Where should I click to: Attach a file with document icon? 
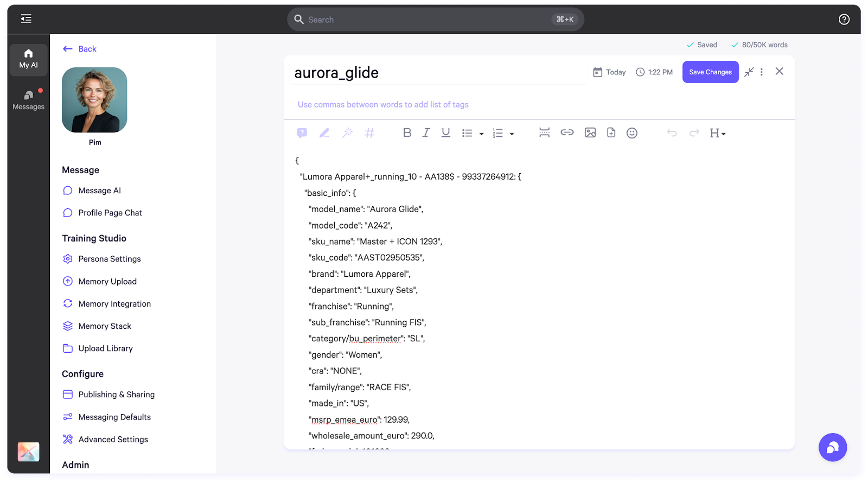click(x=611, y=133)
